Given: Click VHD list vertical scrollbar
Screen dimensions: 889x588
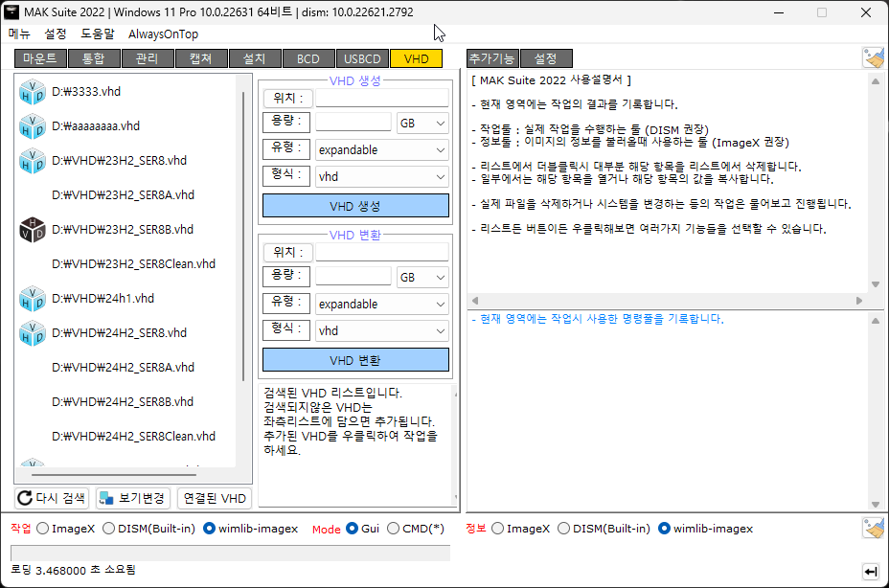Looking at the screenshot, I should [x=243, y=236].
